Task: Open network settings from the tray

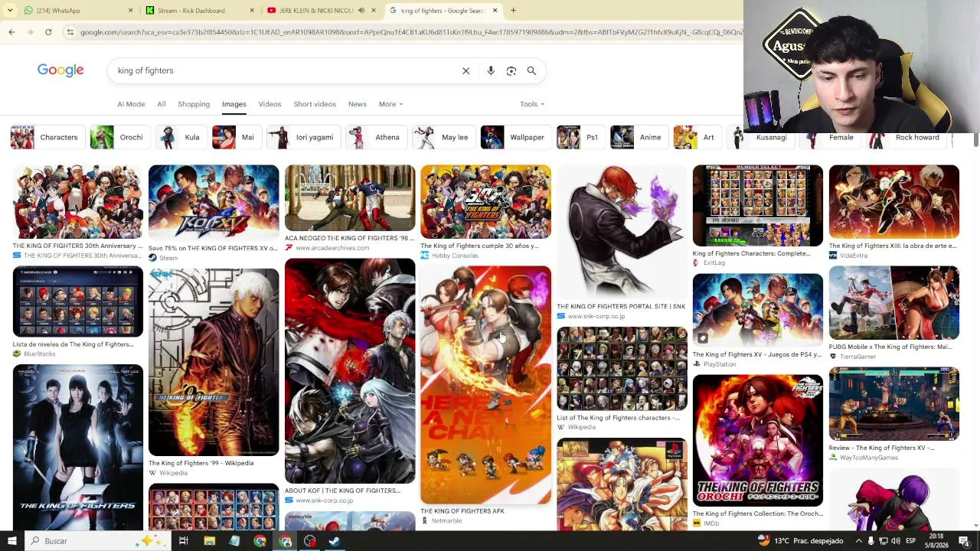Action: tap(884, 541)
